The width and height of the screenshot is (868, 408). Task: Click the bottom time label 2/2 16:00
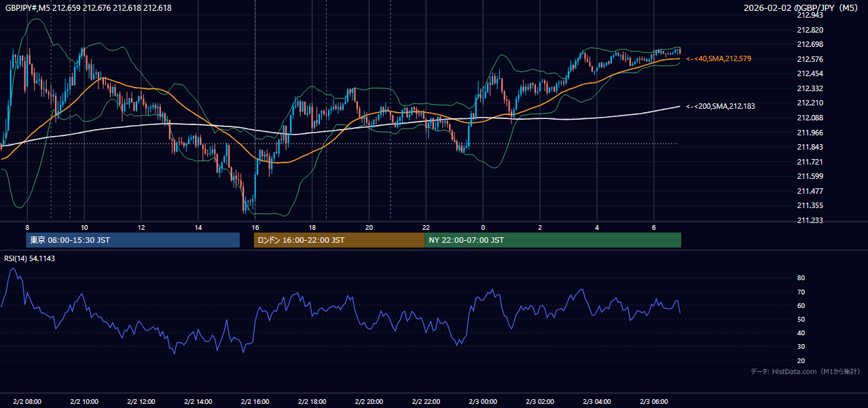255,401
